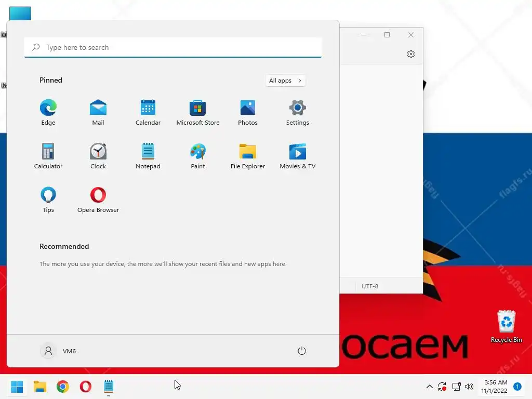532x399 pixels.
Task: Open network status in system tray
Action: coord(456,387)
